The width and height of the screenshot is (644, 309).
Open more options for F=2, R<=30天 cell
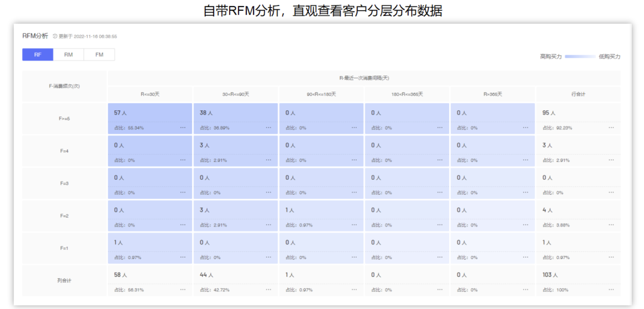[183, 225]
